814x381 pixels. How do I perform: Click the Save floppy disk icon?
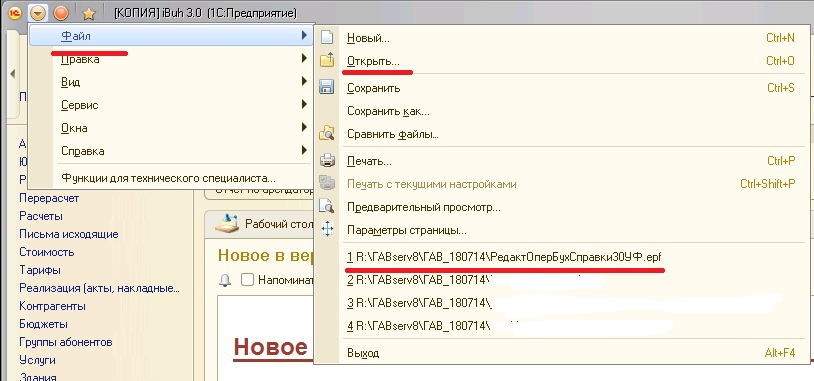pos(327,87)
